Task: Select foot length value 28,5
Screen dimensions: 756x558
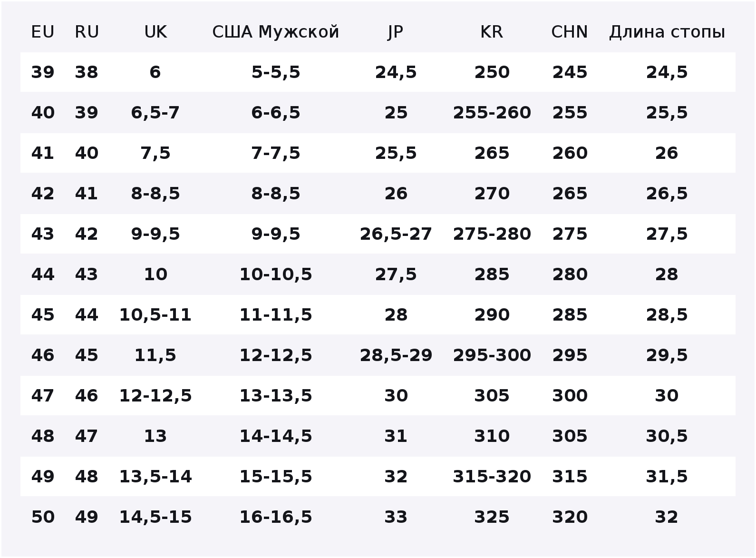Action: pos(667,315)
